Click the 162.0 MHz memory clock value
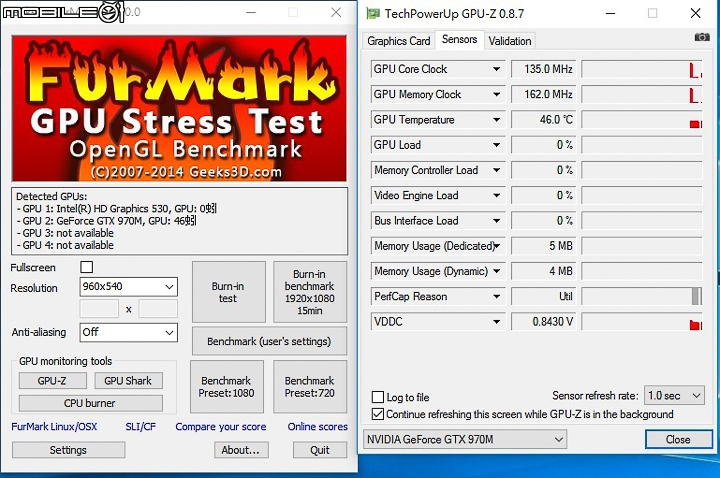The height and width of the screenshot is (478, 720). click(542, 95)
